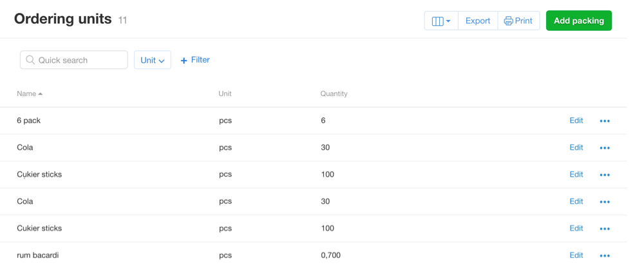Click the Export button
The image size is (644, 276).
(478, 21)
